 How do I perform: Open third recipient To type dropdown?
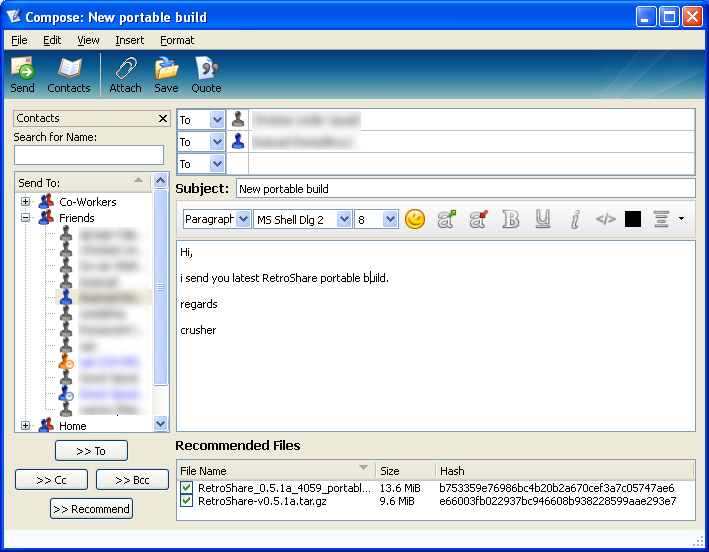click(x=217, y=164)
